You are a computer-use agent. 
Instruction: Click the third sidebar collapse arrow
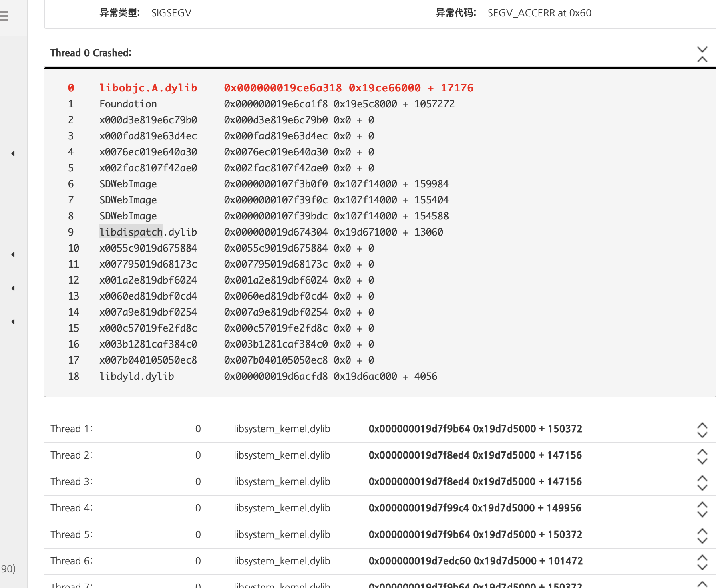click(x=13, y=288)
